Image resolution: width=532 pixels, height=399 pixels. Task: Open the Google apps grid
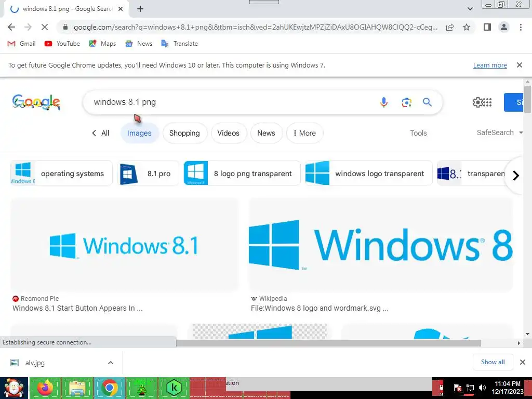487,102
